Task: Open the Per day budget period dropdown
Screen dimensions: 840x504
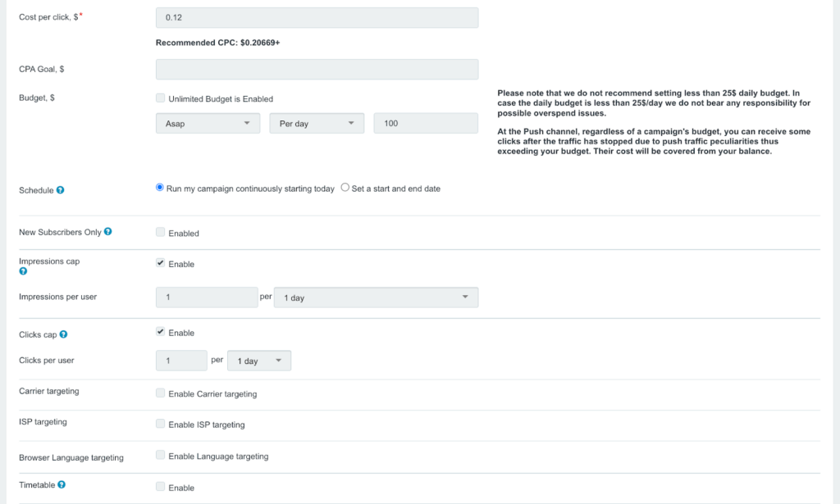Action: (x=316, y=123)
